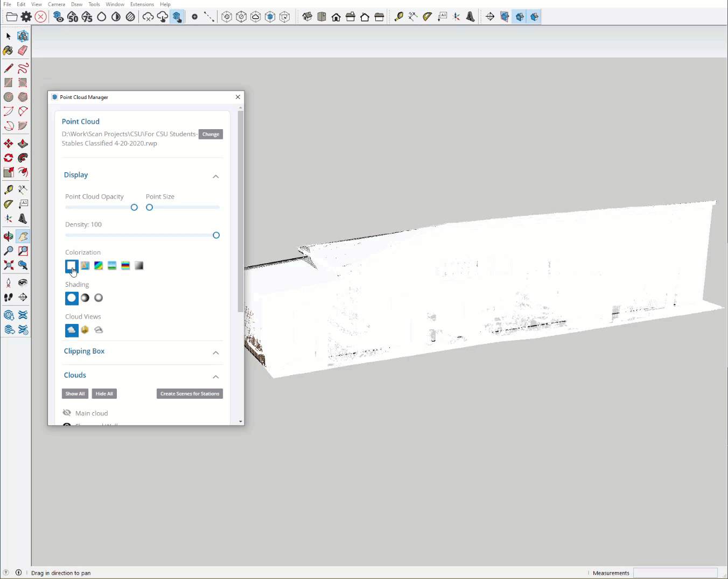
Task: Click the Change file path button
Action: [211, 134]
